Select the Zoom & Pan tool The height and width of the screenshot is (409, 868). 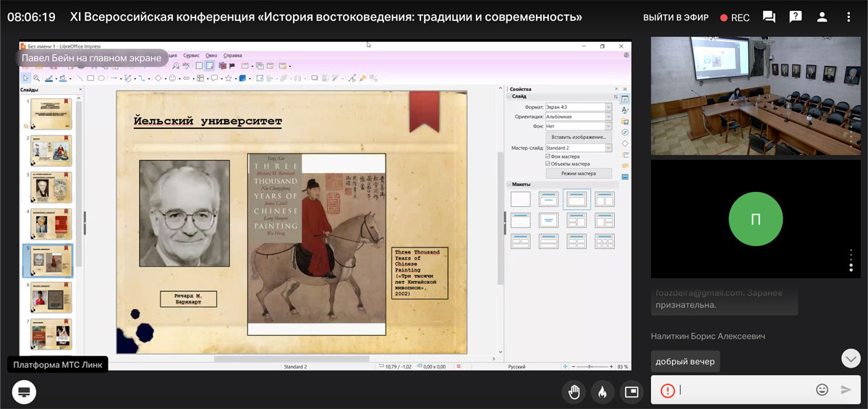(36, 78)
